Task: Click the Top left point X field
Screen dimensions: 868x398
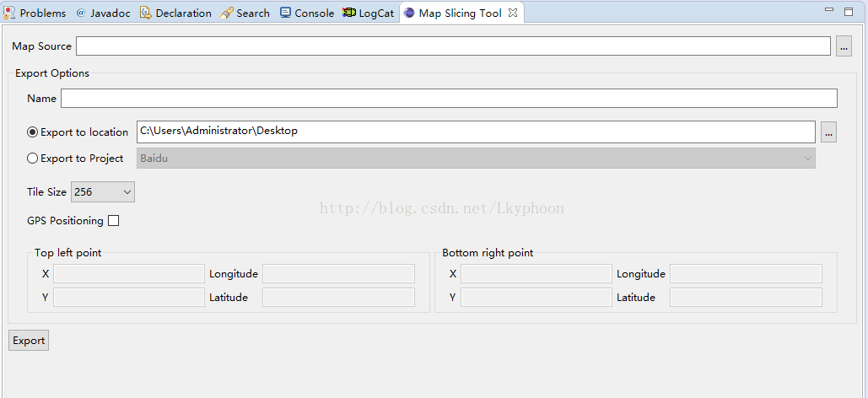Action: [129, 273]
